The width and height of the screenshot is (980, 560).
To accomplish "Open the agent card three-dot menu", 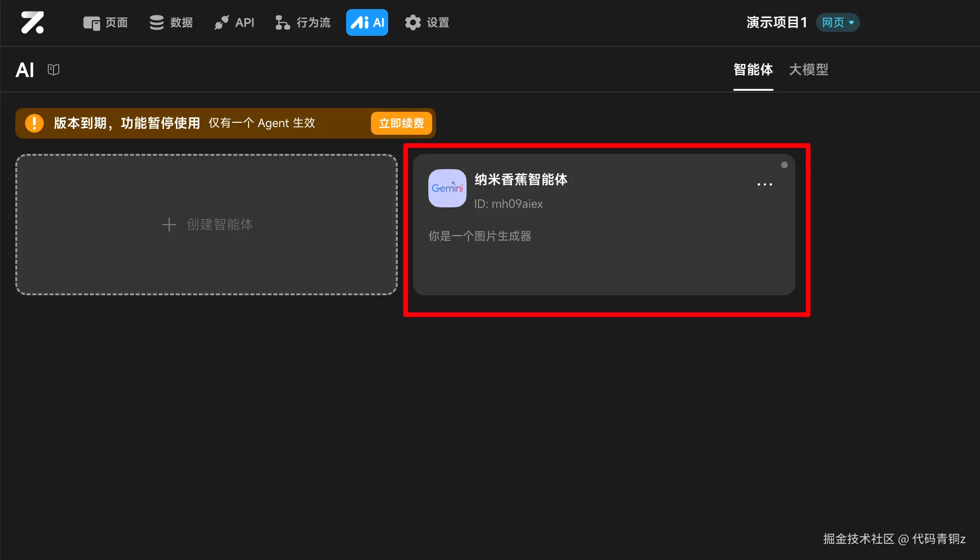I will (764, 184).
